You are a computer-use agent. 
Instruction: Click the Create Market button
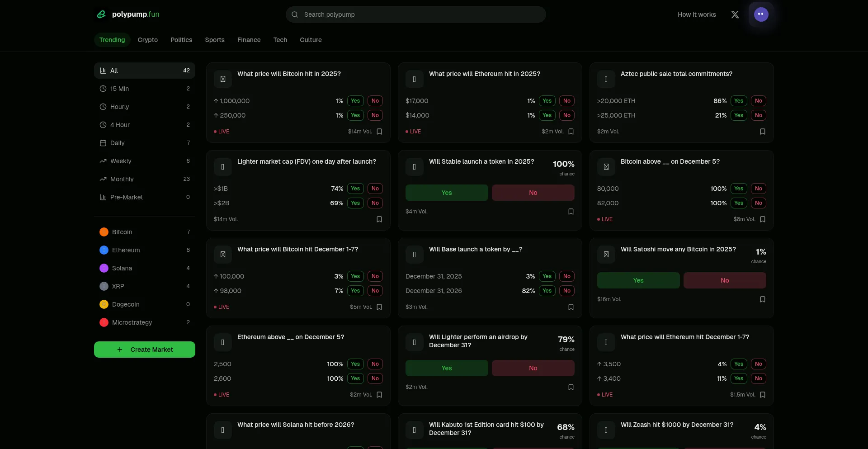point(145,350)
